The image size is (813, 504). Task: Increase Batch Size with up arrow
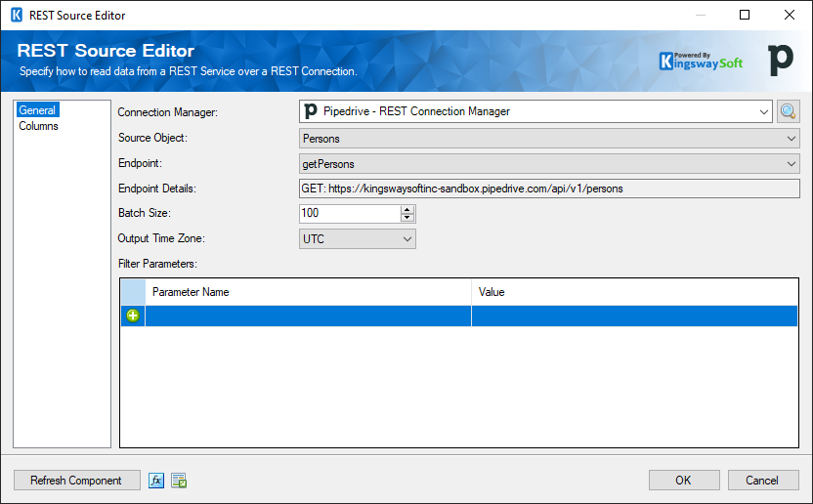coord(407,209)
